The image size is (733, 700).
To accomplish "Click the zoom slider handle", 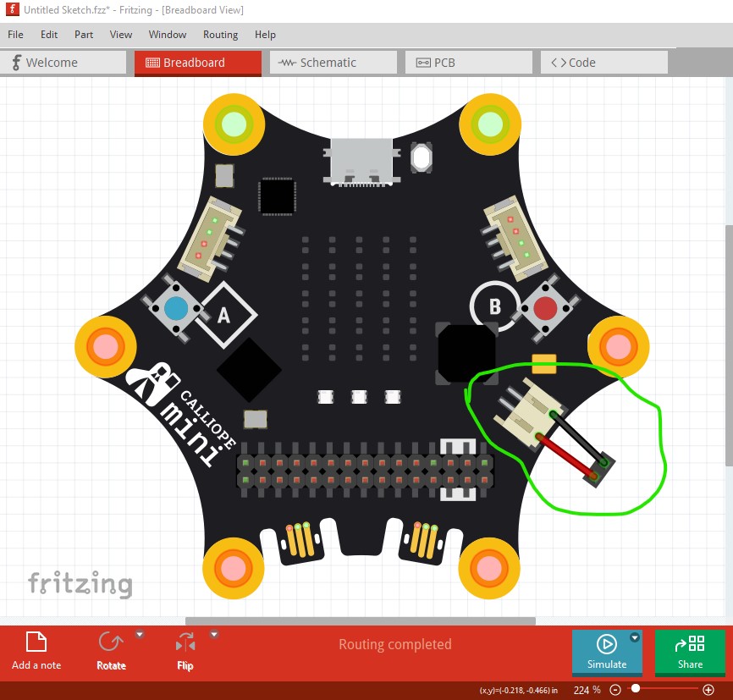I will point(636,688).
